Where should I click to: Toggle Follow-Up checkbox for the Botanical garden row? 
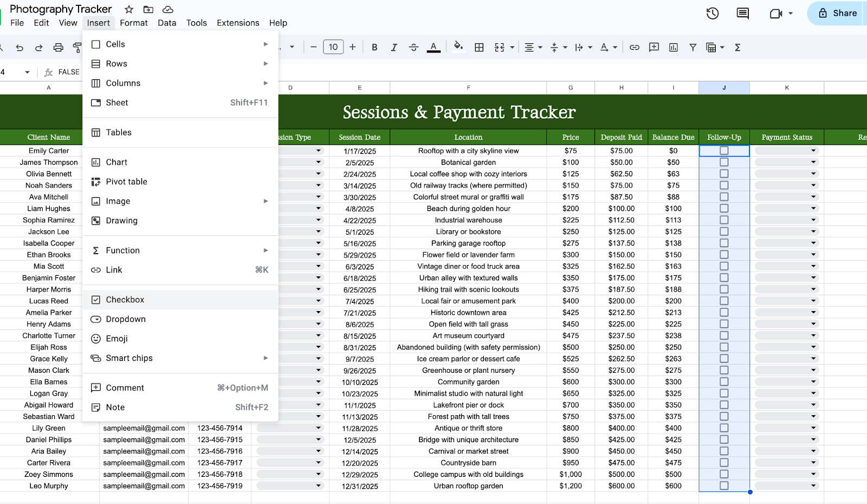724,163
